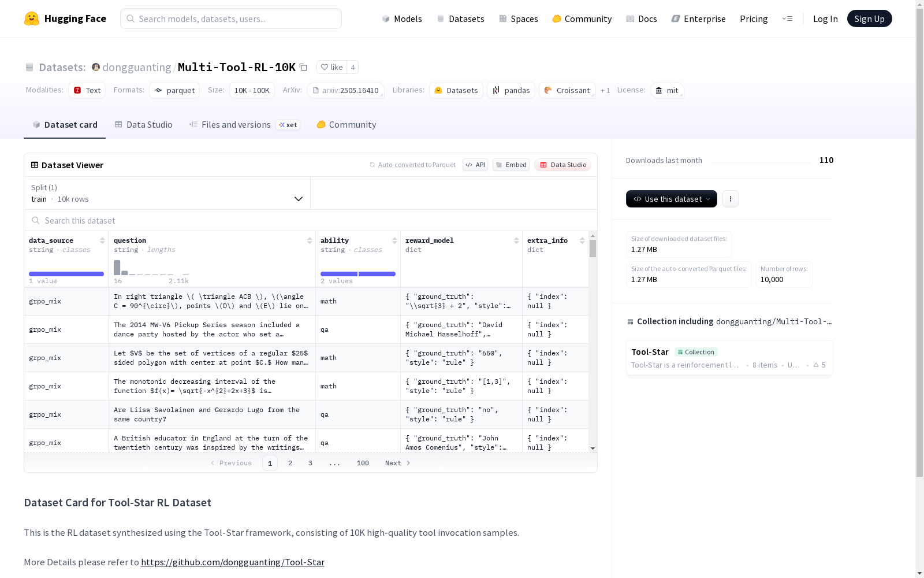Select page 1 in pagination
Screen dimensions: 924x578
click(270, 463)
